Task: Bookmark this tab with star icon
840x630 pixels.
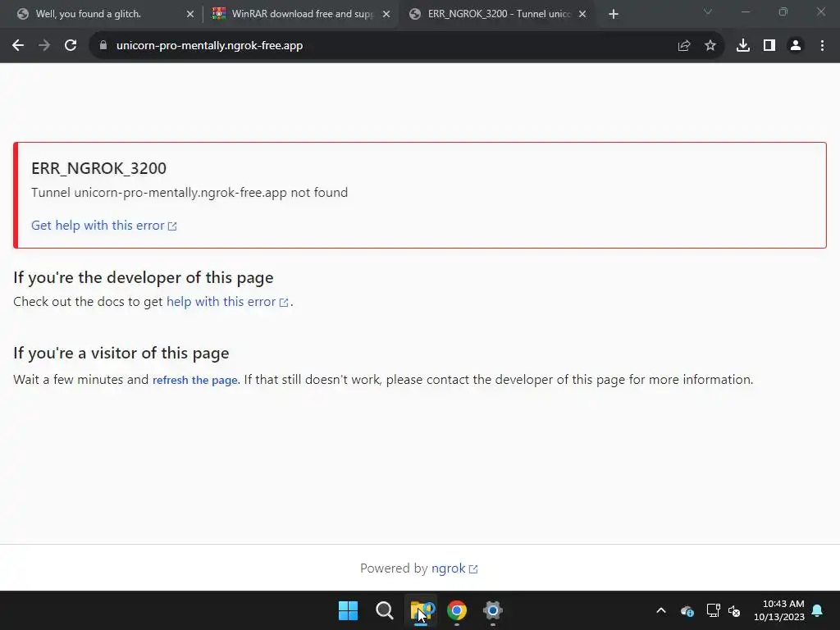Action: (x=710, y=46)
